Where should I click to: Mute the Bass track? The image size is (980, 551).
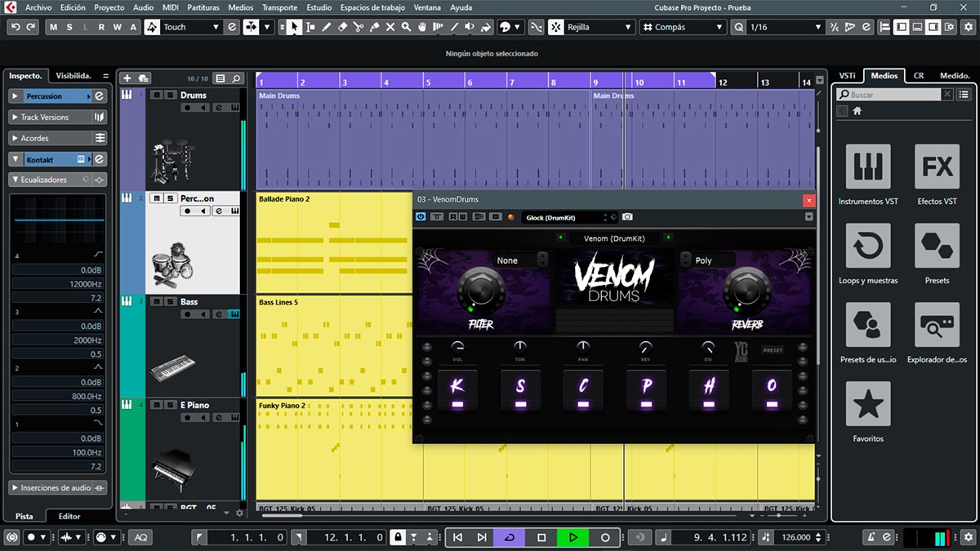click(x=156, y=302)
